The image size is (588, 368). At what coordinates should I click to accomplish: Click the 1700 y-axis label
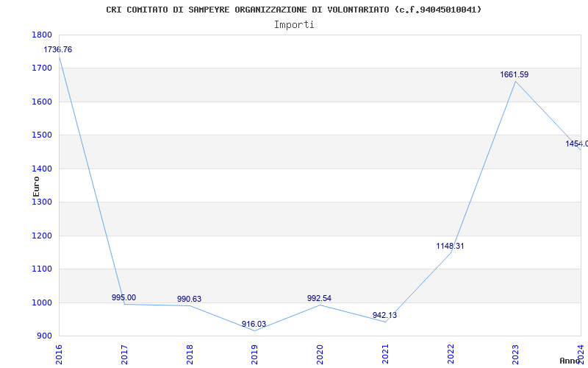[x=43, y=68]
